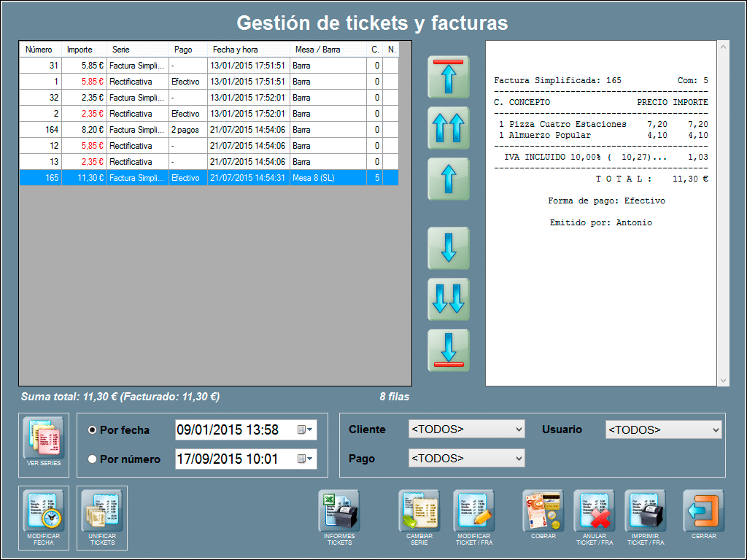This screenshot has width=747, height=560.
Task: Jump to first row with top arrow button
Action: (449, 77)
